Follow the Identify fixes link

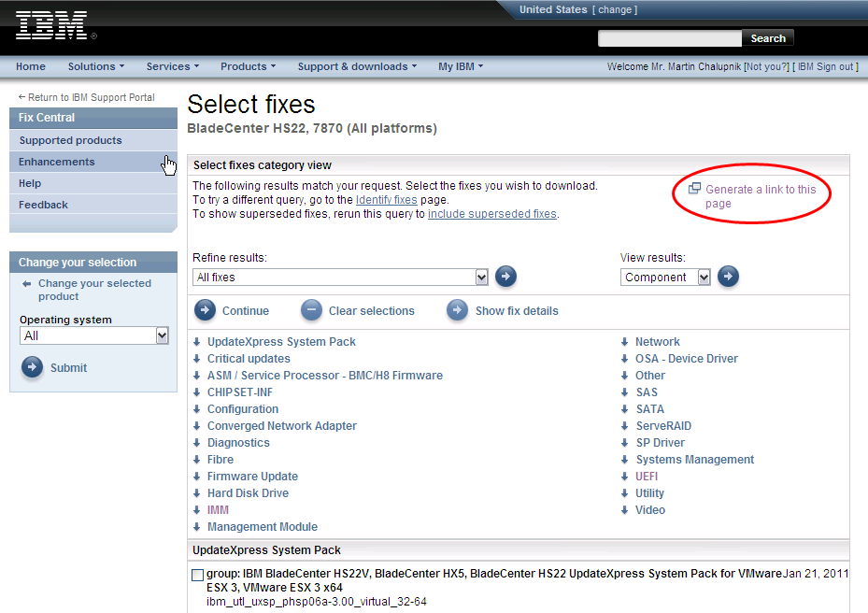point(387,200)
